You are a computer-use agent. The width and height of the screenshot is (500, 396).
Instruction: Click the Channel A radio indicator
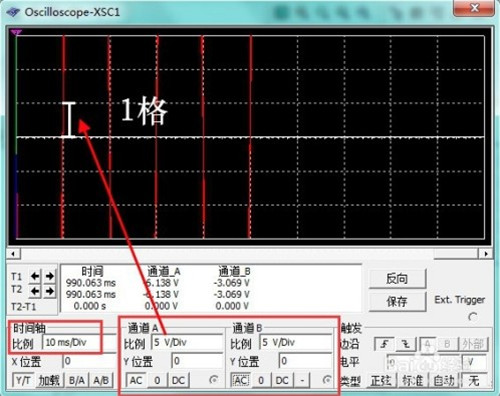[x=214, y=380]
